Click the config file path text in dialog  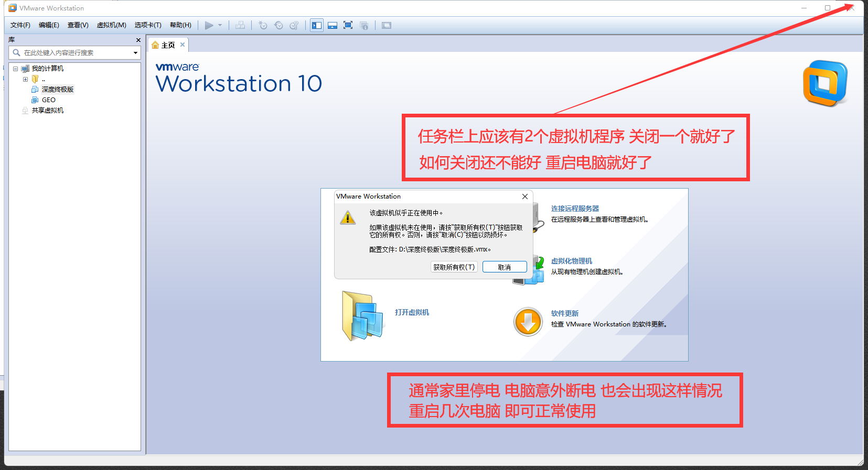(x=430, y=249)
